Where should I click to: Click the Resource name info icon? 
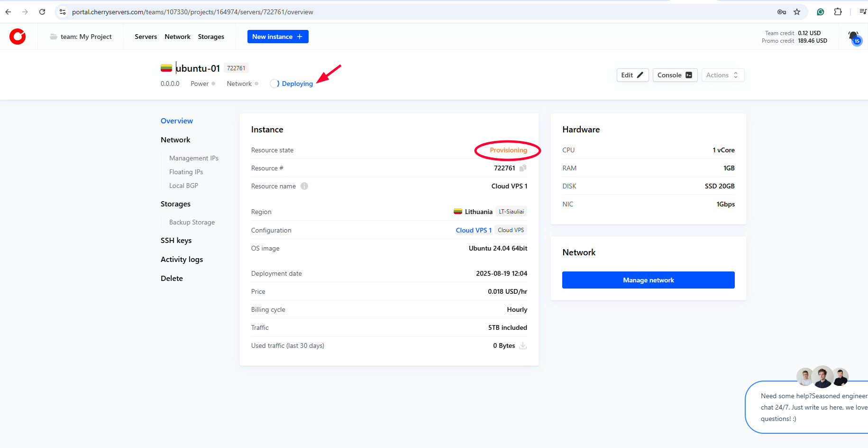(304, 186)
